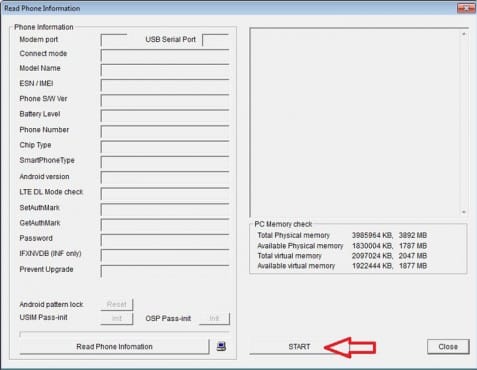Click the Phone Number field

165,131
